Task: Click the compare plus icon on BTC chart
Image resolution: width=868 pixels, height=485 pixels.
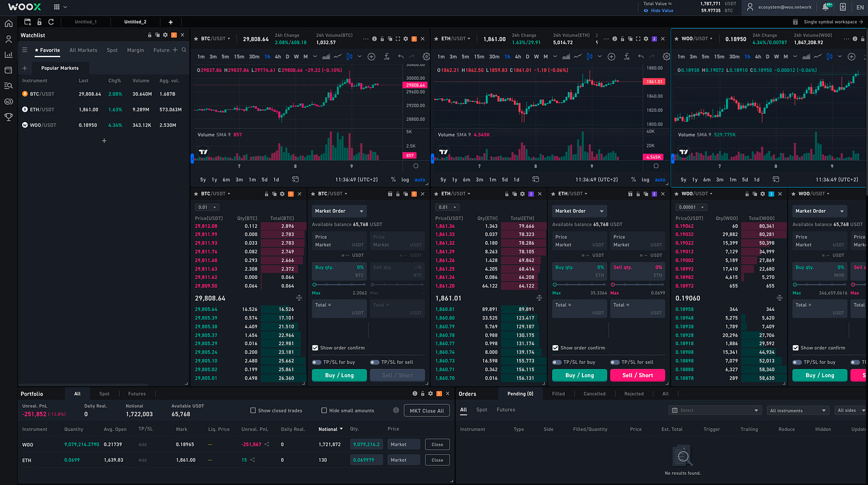Action: pyautogui.click(x=371, y=57)
